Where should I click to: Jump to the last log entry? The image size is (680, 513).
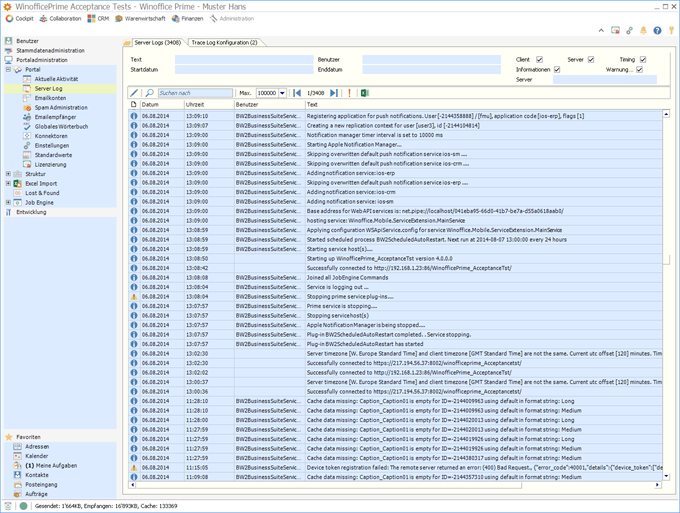(333, 93)
